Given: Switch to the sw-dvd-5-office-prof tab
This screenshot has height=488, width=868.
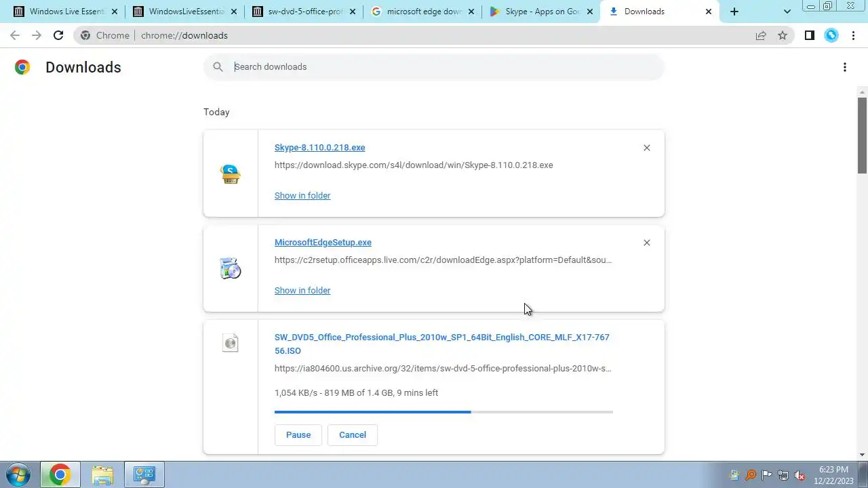Looking at the screenshot, I should click(x=304, y=12).
